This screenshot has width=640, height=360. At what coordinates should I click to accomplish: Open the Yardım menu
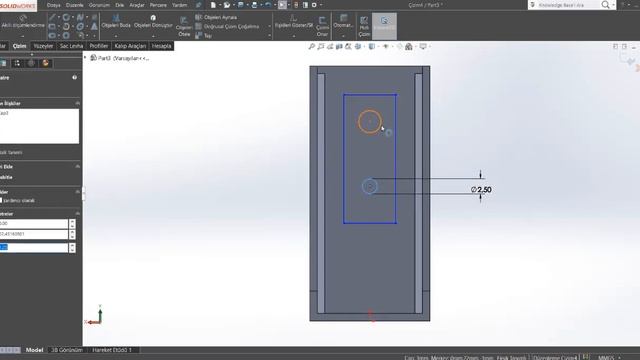click(179, 5)
